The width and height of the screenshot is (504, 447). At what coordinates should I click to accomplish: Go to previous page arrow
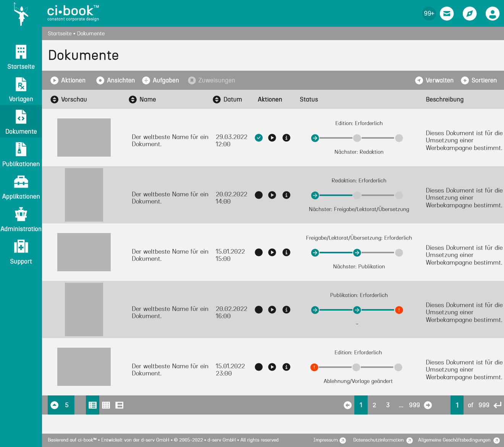tap(347, 405)
